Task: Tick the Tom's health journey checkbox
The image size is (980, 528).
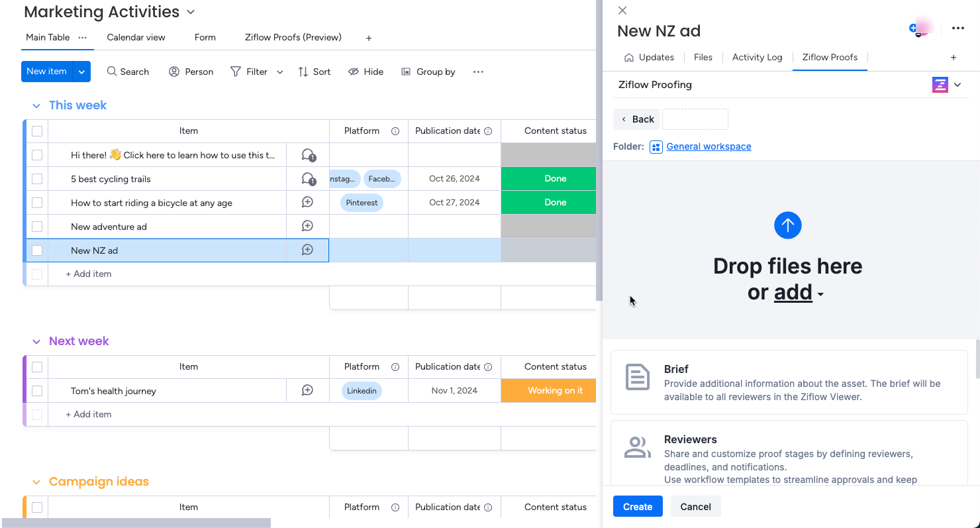Action: (x=37, y=391)
